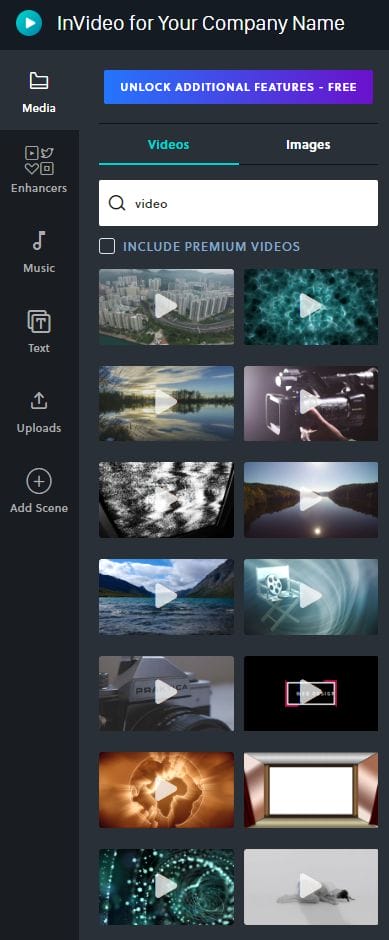The height and width of the screenshot is (940, 389).
Task: Click the InVideo logo icon
Action: pos(29,24)
